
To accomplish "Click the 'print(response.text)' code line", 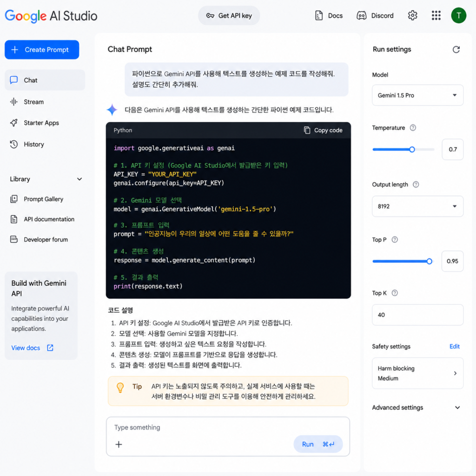I will [148, 286].
